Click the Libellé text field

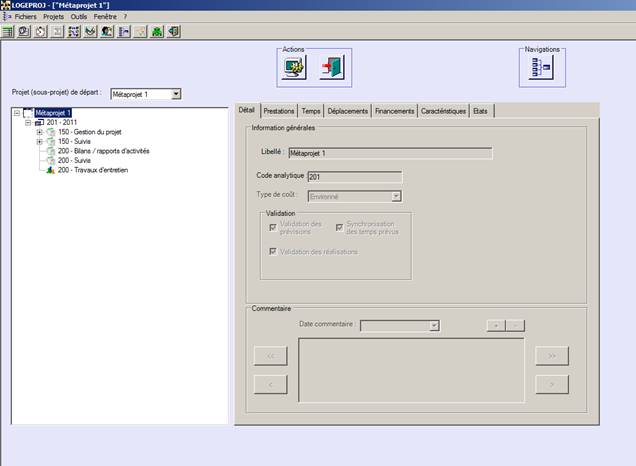coord(389,153)
